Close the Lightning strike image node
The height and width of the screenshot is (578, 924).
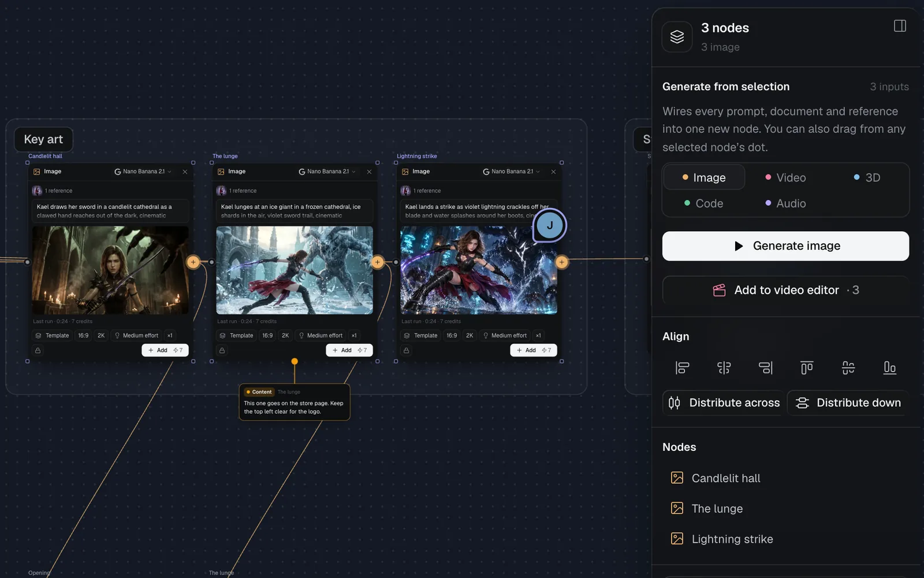(x=553, y=172)
